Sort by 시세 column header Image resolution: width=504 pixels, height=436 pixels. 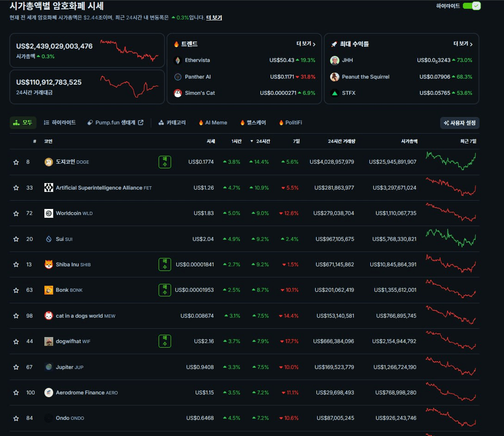(x=211, y=141)
